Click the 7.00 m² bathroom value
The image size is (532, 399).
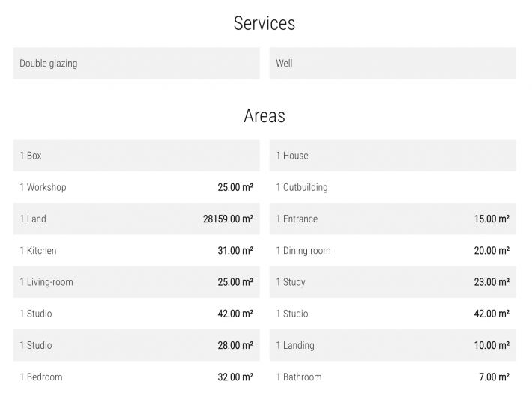click(494, 377)
